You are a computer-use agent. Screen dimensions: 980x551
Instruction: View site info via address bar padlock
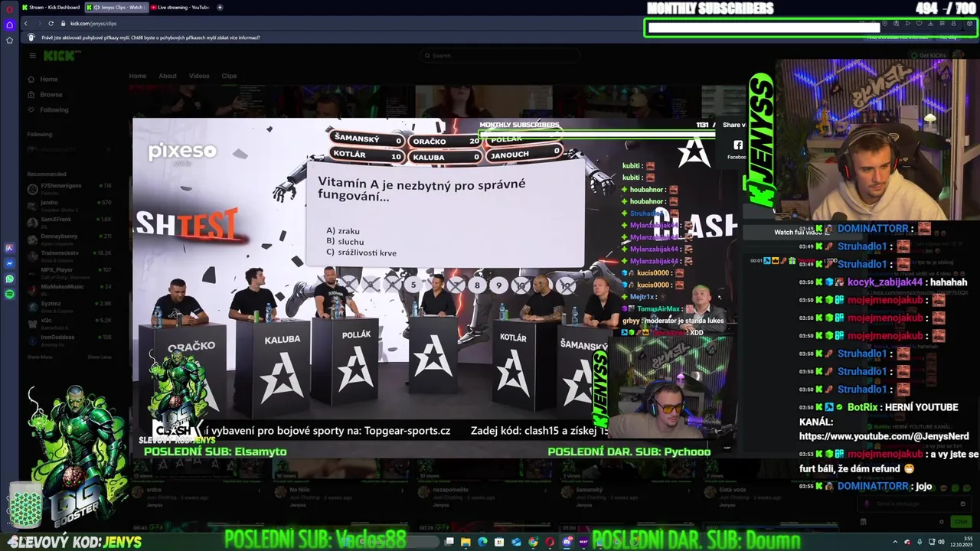click(x=64, y=23)
